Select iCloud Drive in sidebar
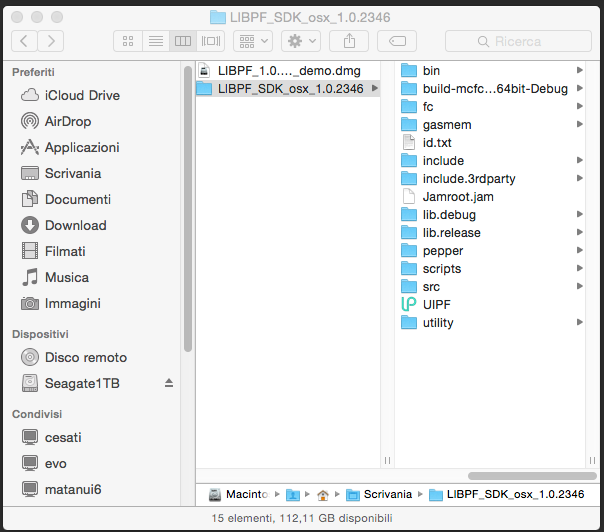Screen dimensions: 604x532 82,95
